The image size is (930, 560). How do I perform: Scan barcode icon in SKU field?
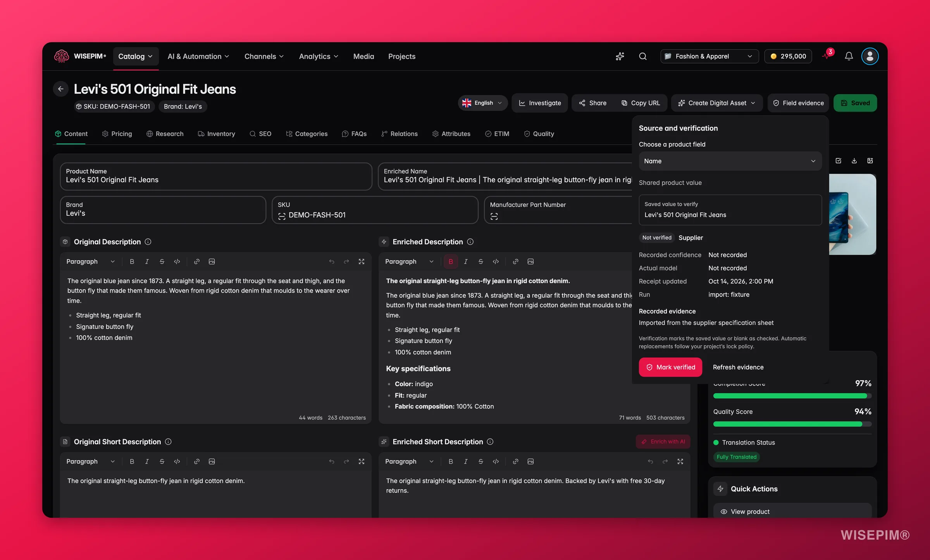[x=282, y=215]
